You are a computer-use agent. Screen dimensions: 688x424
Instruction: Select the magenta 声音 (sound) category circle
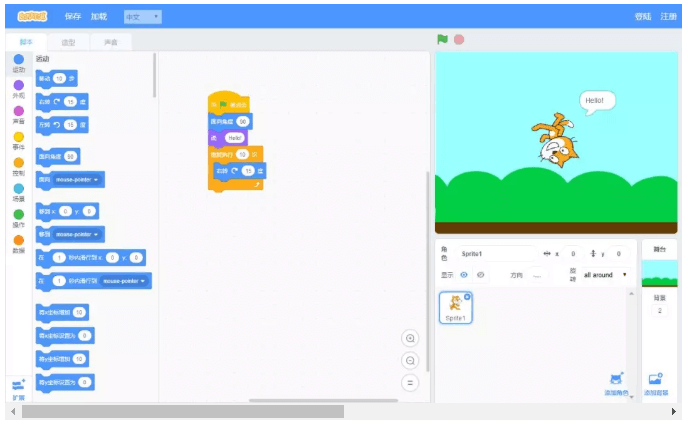tap(18, 111)
